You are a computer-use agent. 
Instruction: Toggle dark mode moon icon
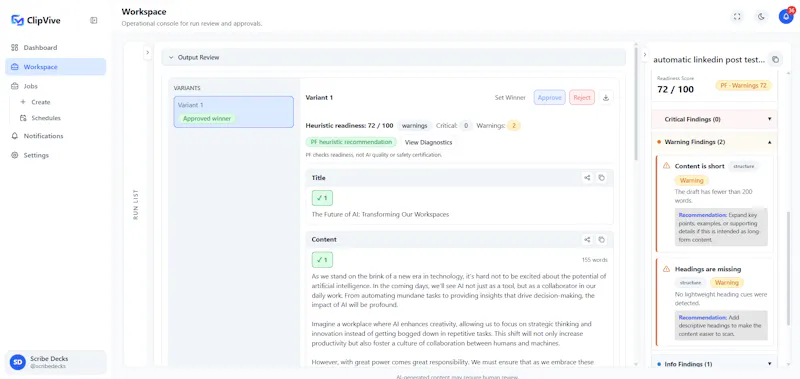click(x=761, y=16)
